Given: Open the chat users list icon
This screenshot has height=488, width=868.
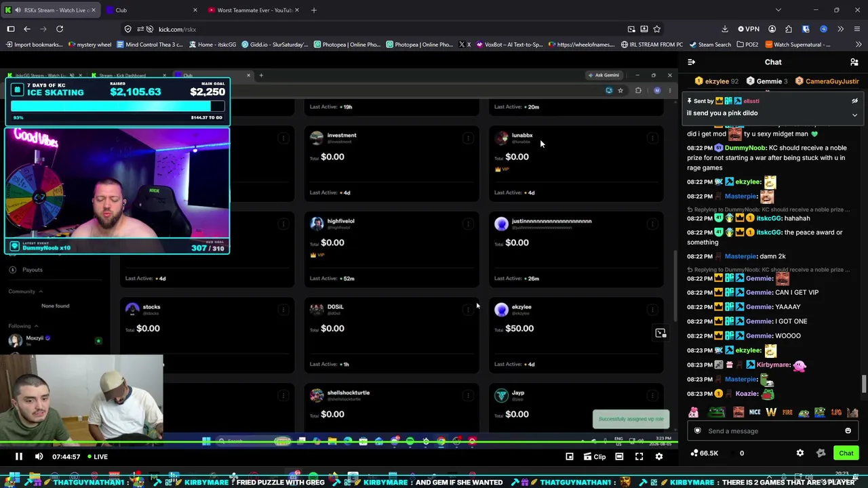Looking at the screenshot, I should coord(854,62).
